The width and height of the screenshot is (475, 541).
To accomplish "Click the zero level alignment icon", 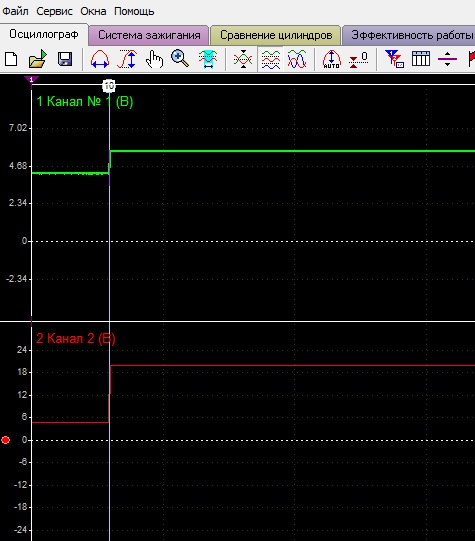I will click(358, 59).
